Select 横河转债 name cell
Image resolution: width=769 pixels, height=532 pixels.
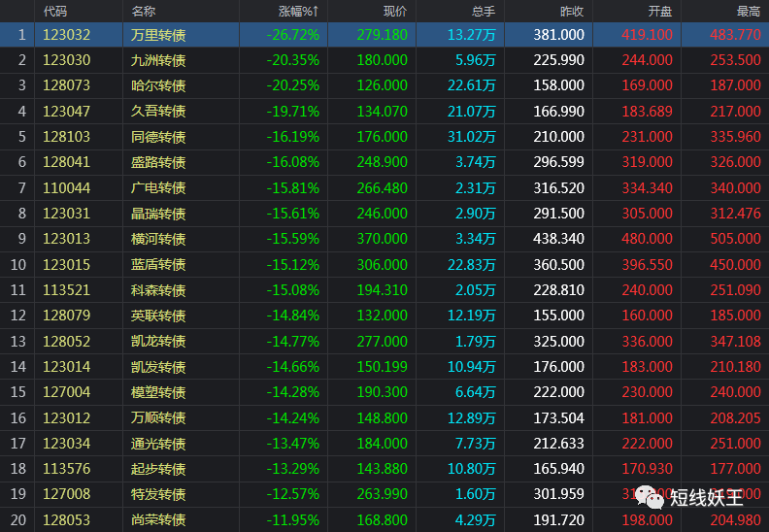tap(158, 239)
